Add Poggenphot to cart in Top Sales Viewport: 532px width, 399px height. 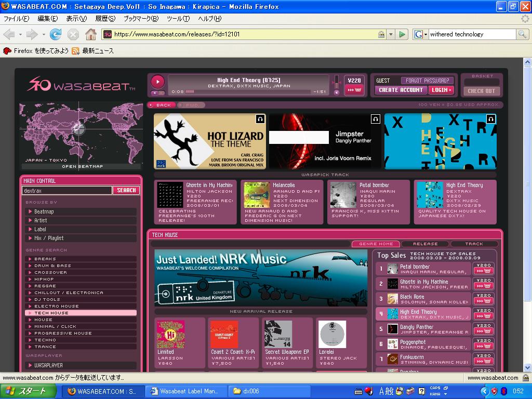point(484,347)
